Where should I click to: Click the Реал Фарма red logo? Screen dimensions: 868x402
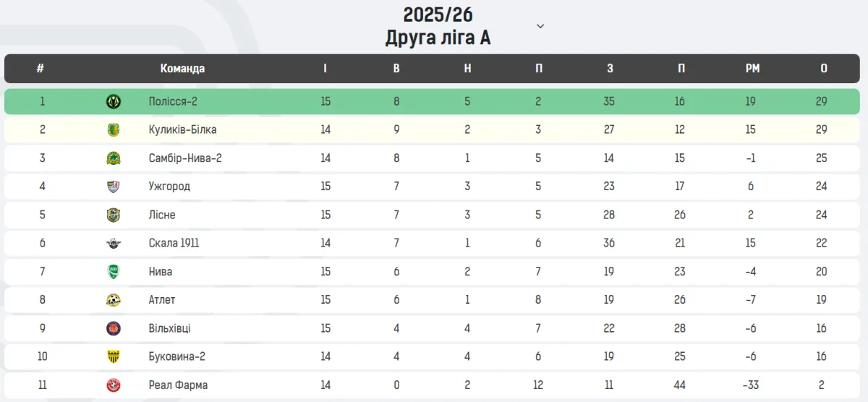point(114,385)
